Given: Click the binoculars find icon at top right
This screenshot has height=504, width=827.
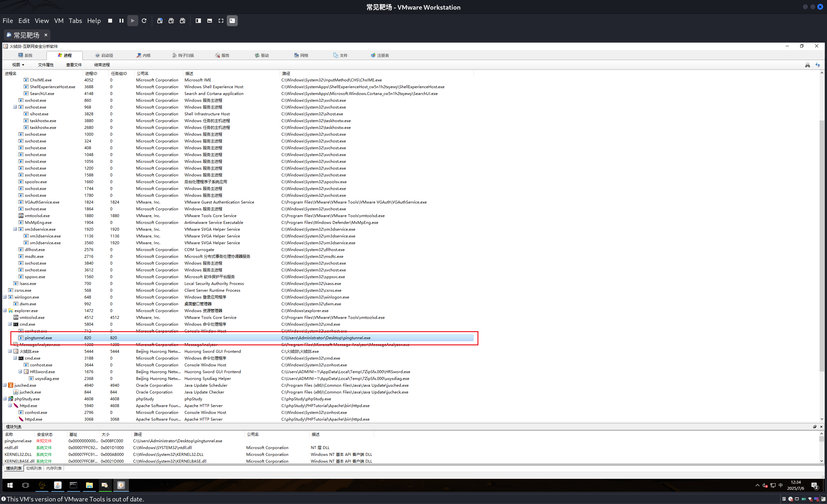Looking at the screenshot, I should coord(807,65).
